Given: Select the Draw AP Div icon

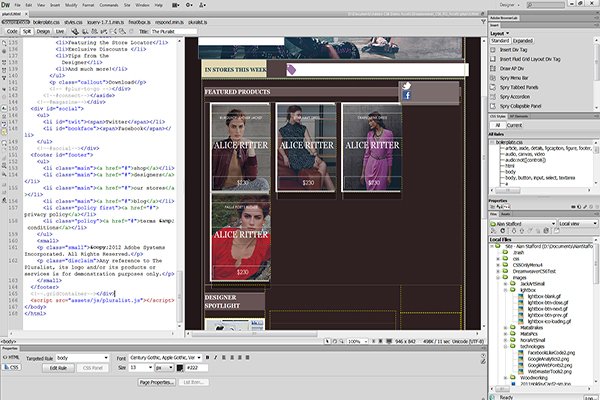Looking at the screenshot, I should (493, 69).
